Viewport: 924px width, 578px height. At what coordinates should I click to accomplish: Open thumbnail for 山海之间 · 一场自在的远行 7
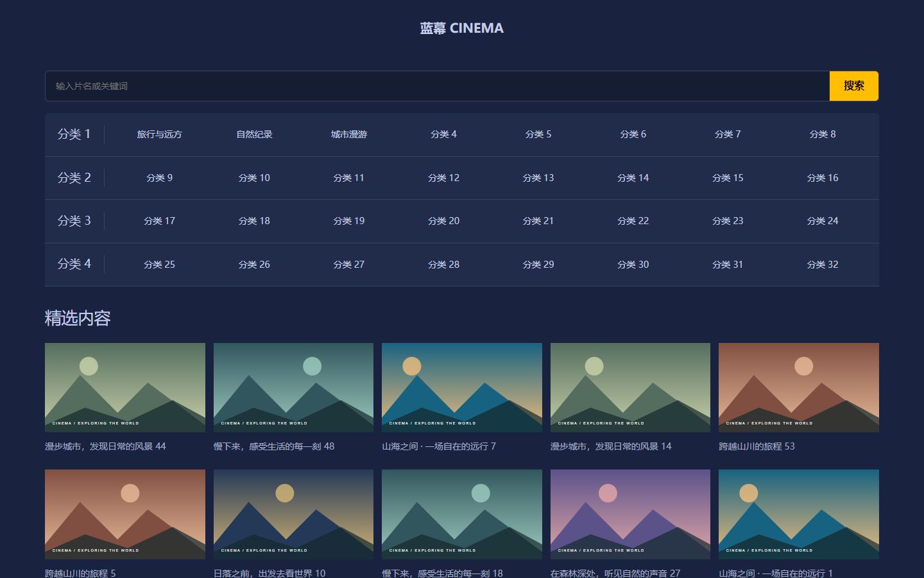pos(462,387)
